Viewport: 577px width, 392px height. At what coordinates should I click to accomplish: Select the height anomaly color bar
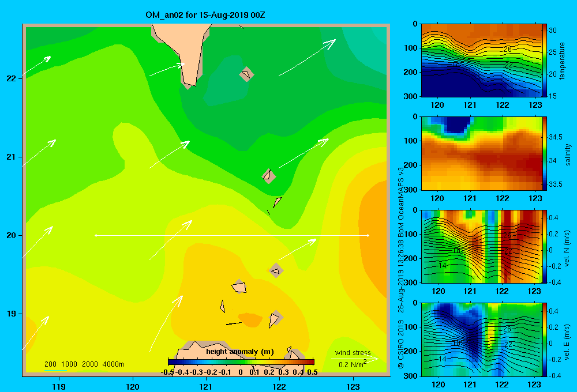coord(241,362)
